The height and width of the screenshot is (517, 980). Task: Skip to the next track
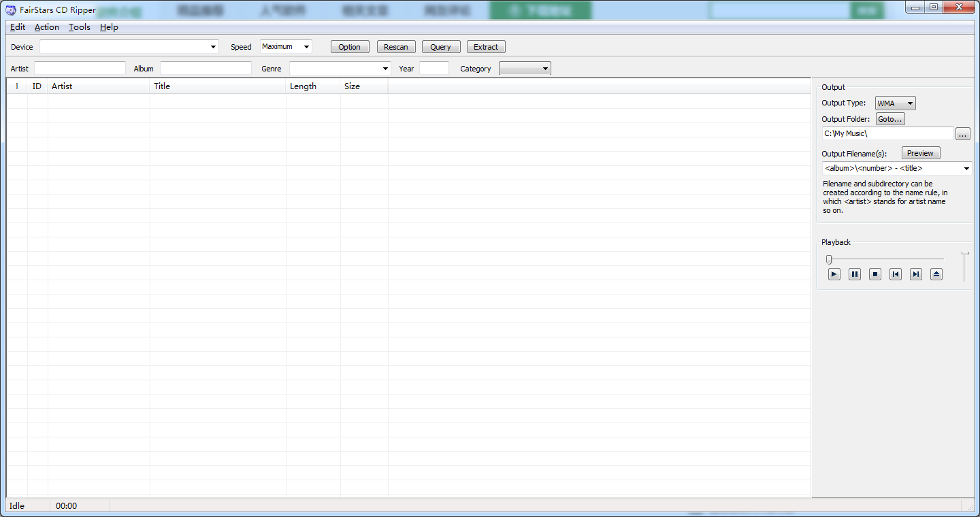(916, 274)
